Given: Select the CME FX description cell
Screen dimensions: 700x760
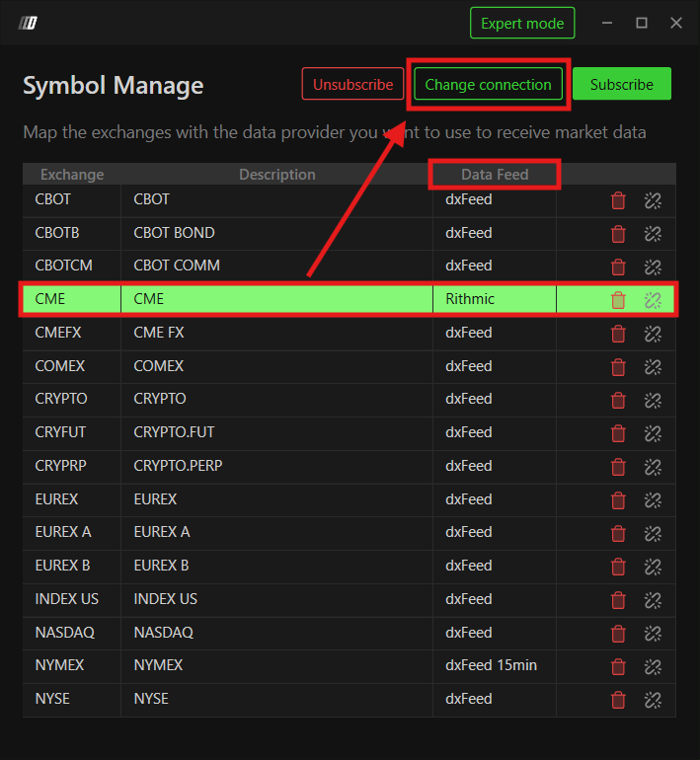Looking at the screenshot, I should (276, 333).
